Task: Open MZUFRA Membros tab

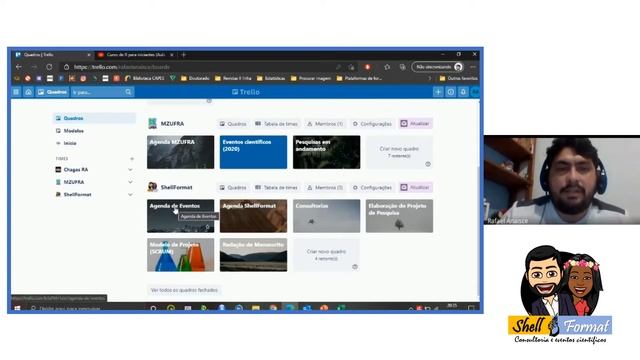Action: click(x=325, y=124)
